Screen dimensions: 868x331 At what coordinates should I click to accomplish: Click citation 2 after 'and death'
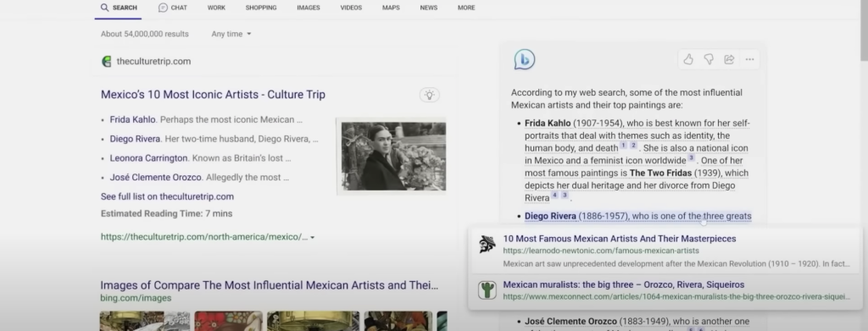click(x=633, y=146)
